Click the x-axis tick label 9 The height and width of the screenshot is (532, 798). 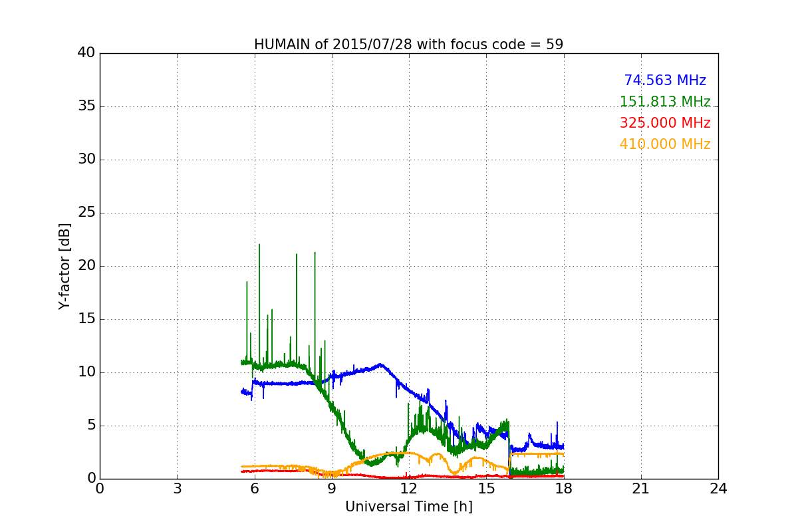pos(332,489)
